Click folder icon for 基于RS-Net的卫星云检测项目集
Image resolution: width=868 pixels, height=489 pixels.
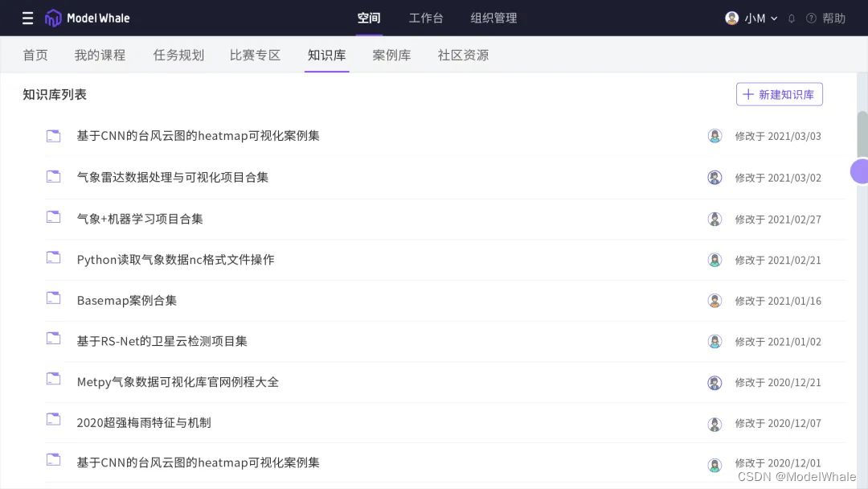[x=53, y=339]
